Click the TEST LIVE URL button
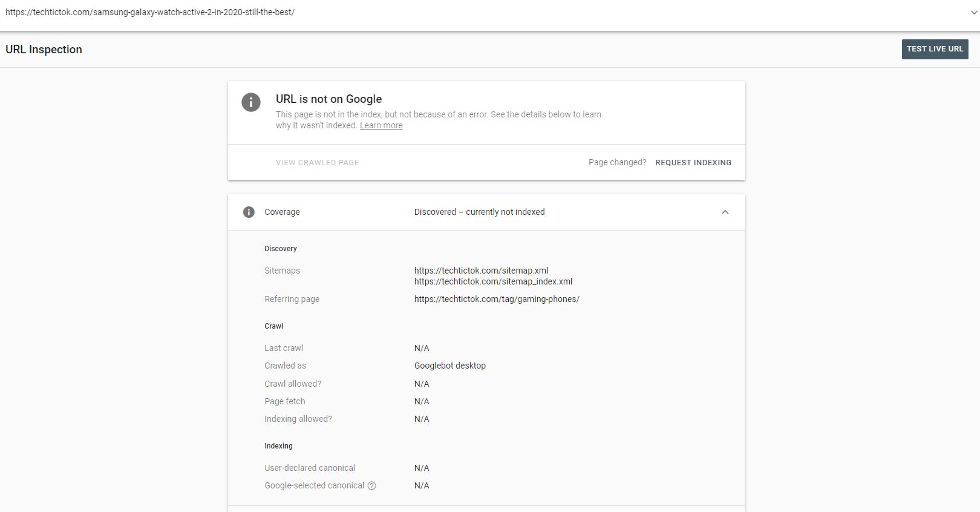980x512 pixels. (935, 49)
